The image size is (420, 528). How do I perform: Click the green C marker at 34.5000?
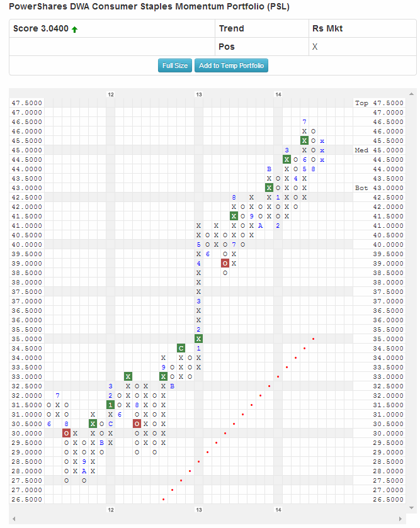click(x=181, y=348)
